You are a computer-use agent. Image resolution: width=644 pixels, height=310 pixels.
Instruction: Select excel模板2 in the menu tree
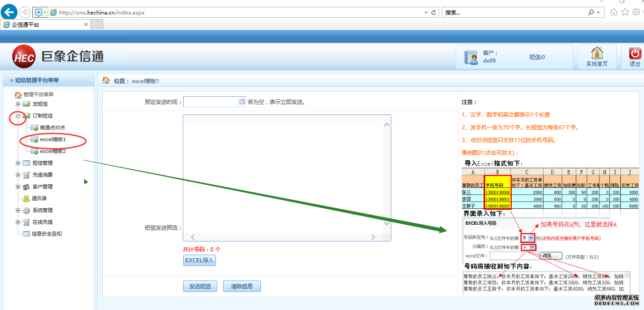pos(52,151)
